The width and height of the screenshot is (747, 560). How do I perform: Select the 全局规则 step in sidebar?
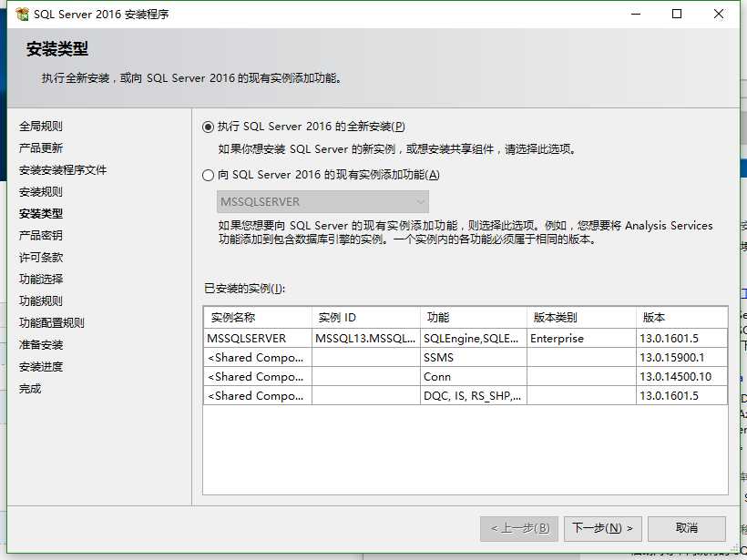(x=41, y=127)
